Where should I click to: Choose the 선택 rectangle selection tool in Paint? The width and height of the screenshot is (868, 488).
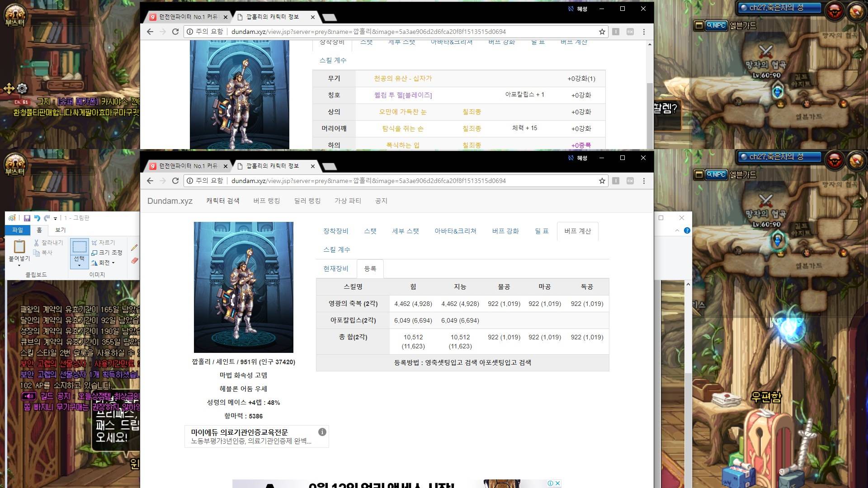[x=80, y=247]
